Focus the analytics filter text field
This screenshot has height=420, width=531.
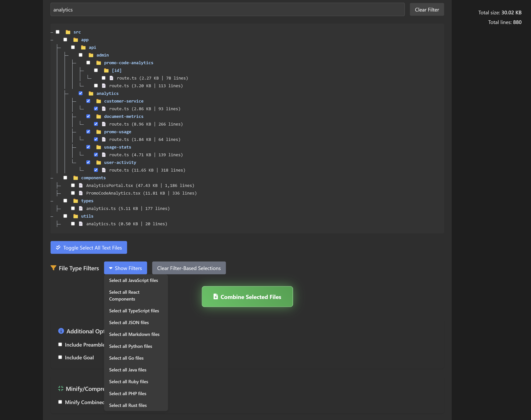[227, 10]
